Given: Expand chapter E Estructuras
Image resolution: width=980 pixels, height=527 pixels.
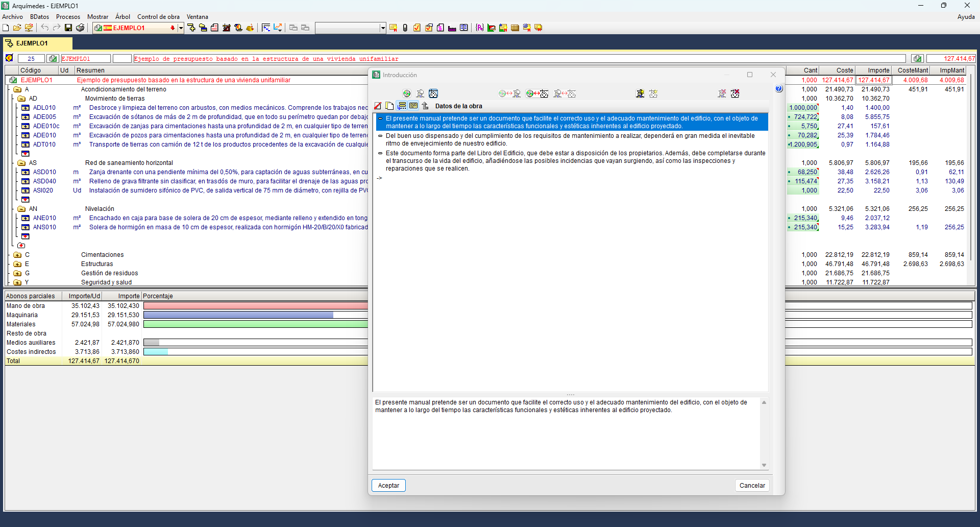Looking at the screenshot, I should pos(17,264).
